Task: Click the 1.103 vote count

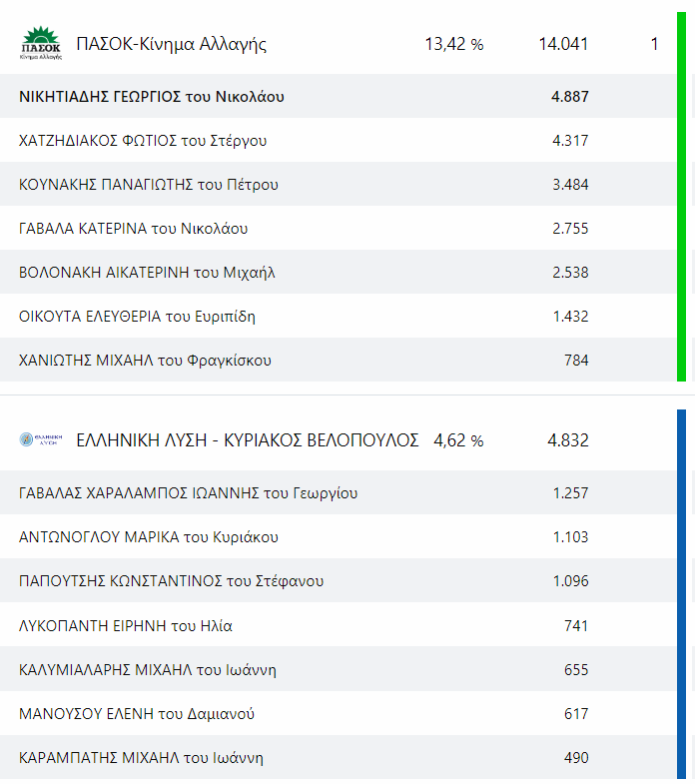Action: [571, 537]
